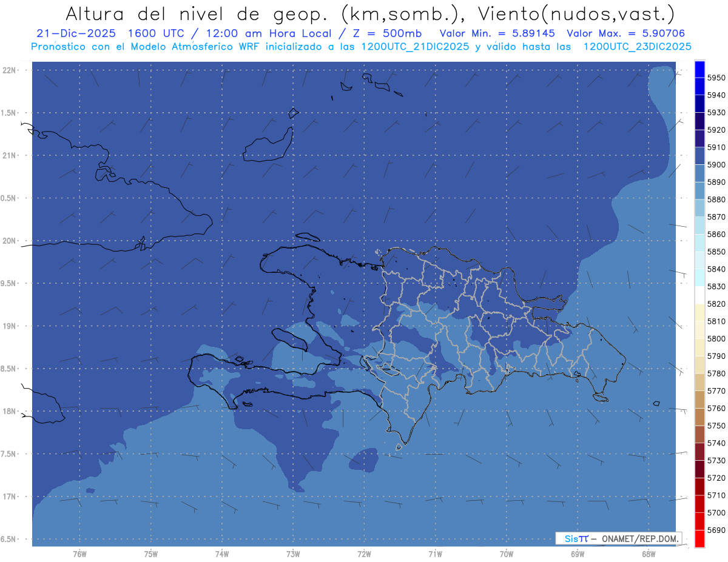Click the '71W' longitude label
The height and width of the screenshot is (562, 728).
(x=435, y=554)
